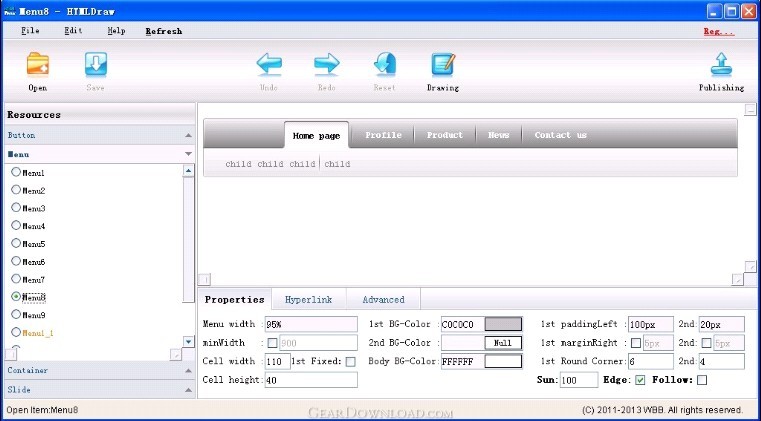
Task: Click the Save toolbar icon
Action: coord(96,64)
